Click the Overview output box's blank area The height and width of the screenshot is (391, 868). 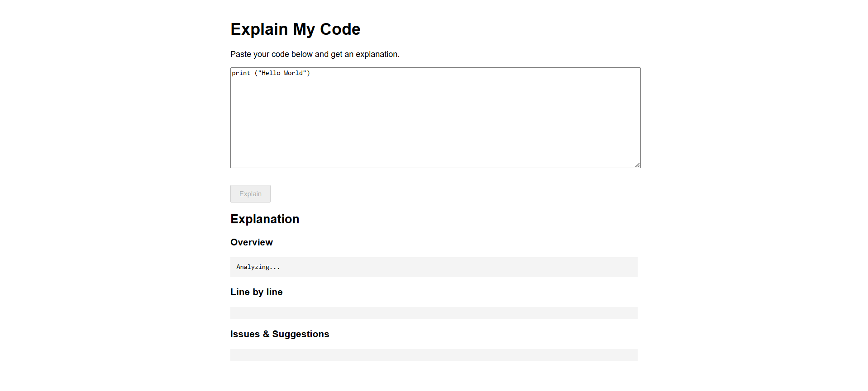pos(453,267)
